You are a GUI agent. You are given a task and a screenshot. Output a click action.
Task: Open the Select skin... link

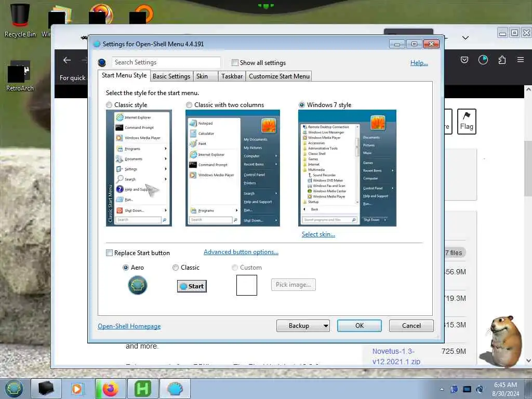coord(318,234)
